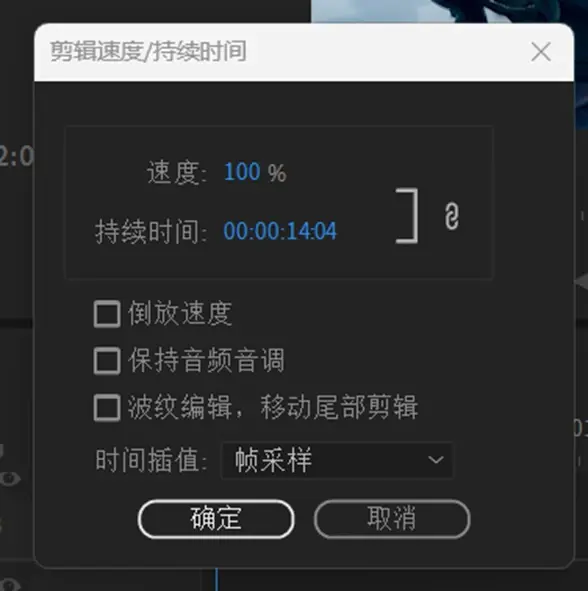Image resolution: width=588 pixels, height=591 pixels.
Task: Check the 保持音频音调 checkbox
Action: click(x=107, y=361)
